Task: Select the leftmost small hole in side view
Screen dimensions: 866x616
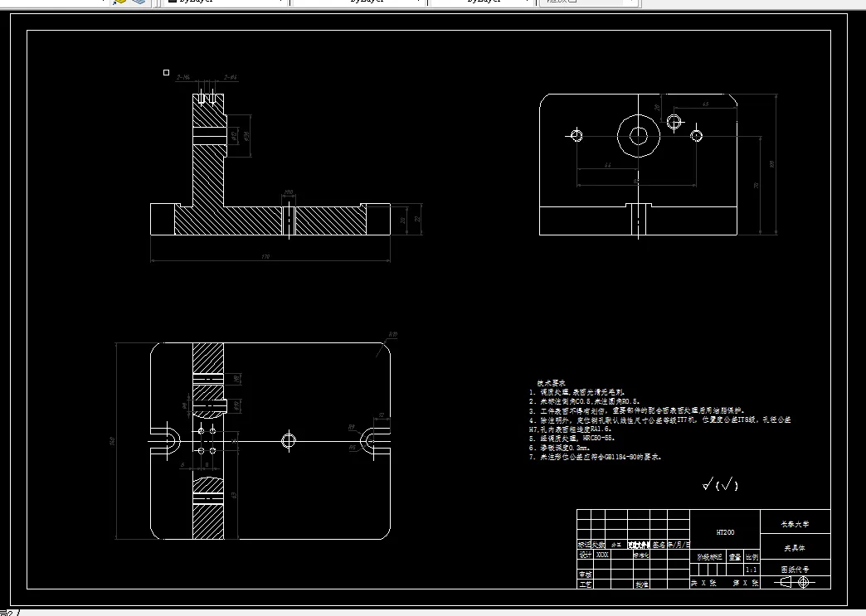Action: 576,135
